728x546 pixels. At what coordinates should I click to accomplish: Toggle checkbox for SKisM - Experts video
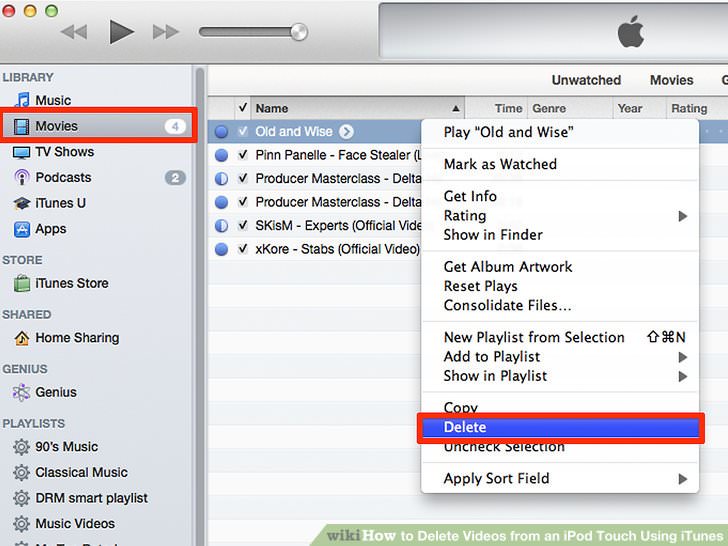point(243,225)
